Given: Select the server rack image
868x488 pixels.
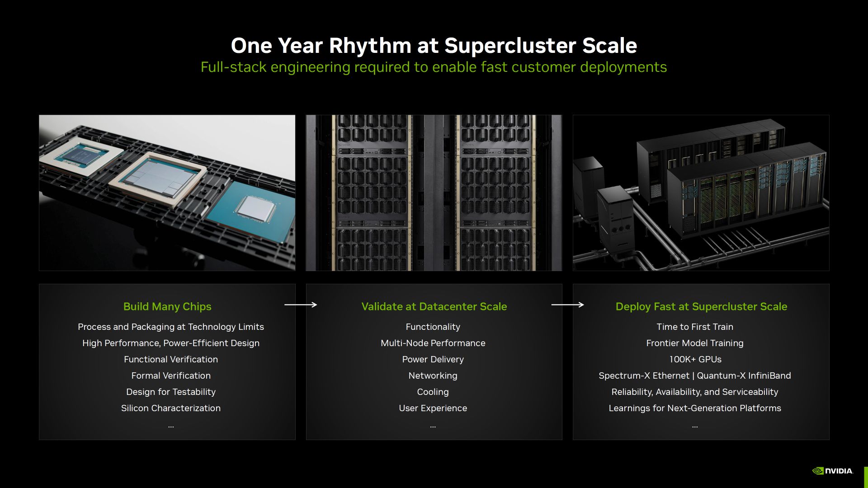Looking at the screenshot, I should (434, 193).
